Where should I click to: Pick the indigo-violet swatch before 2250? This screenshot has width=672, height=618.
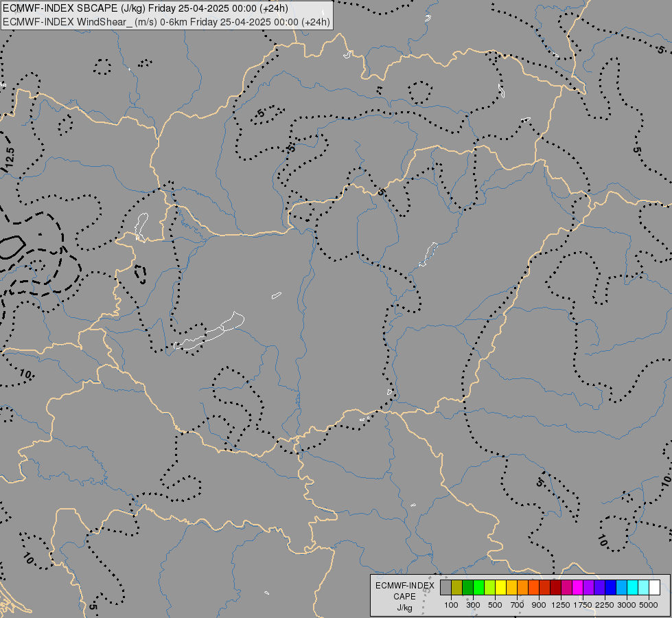tap(599, 588)
